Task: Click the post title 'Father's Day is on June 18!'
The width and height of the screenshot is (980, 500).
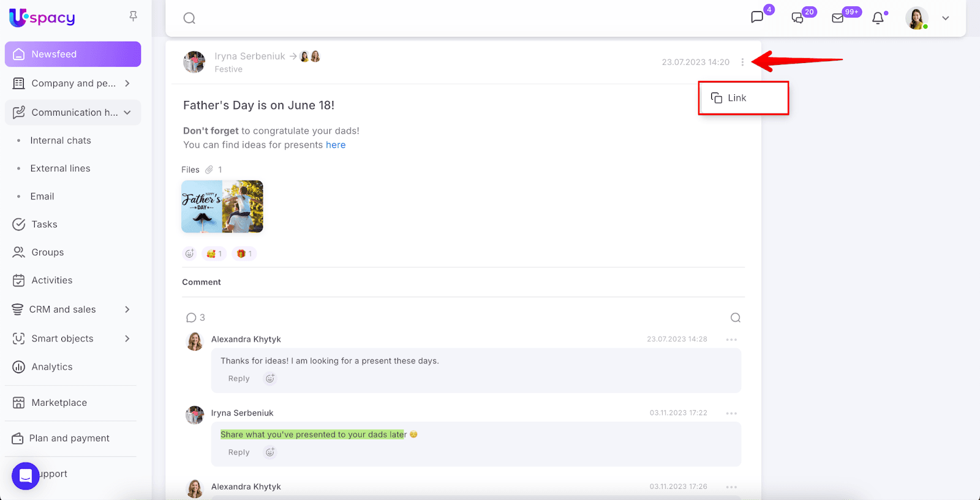Action: click(259, 105)
